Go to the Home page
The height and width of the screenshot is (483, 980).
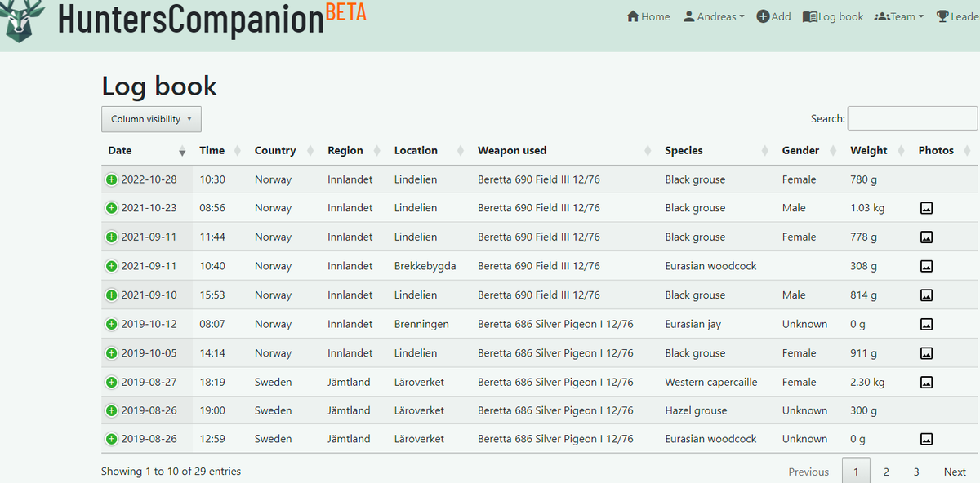point(648,16)
